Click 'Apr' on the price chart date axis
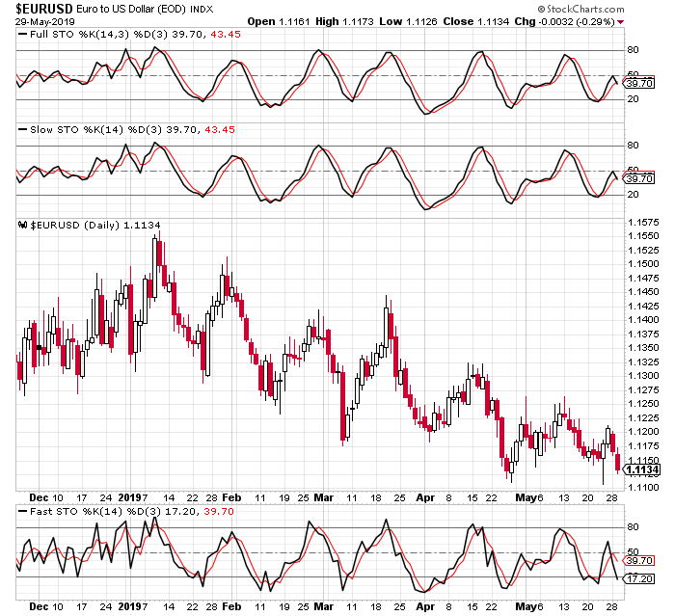The width and height of the screenshot is (675, 616). 425,498
